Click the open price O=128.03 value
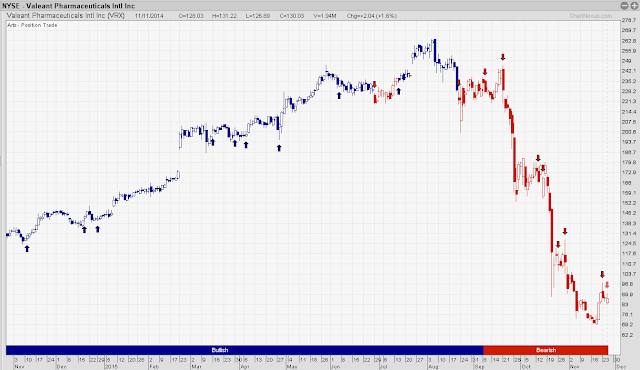 click(191, 16)
